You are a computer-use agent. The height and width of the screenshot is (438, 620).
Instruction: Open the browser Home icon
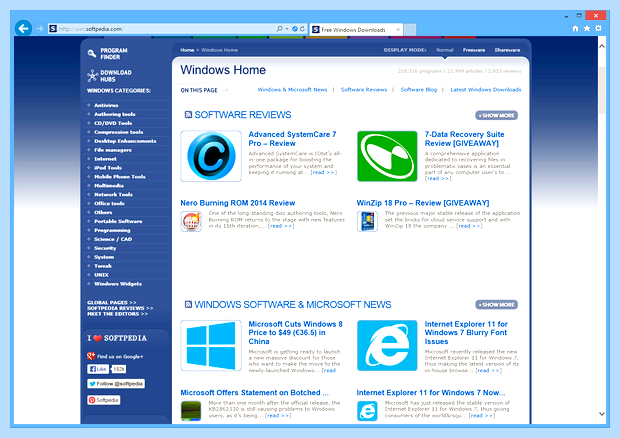[575, 28]
